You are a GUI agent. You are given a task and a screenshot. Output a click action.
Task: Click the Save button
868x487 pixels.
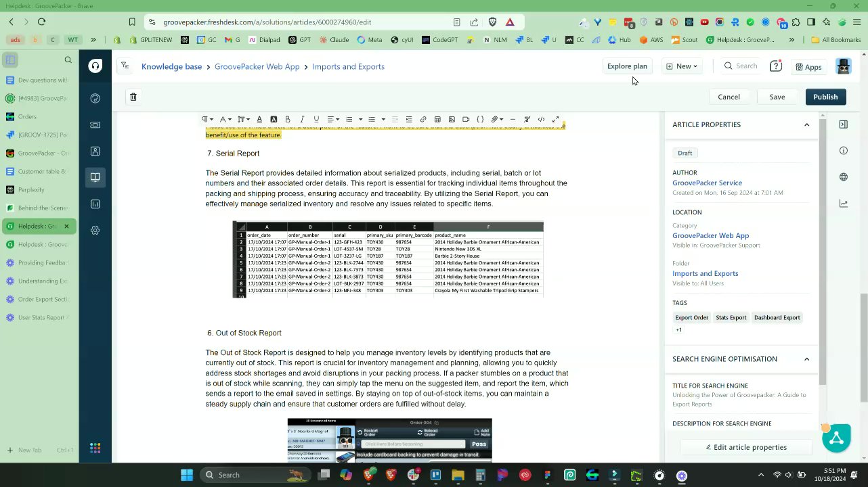click(x=777, y=97)
